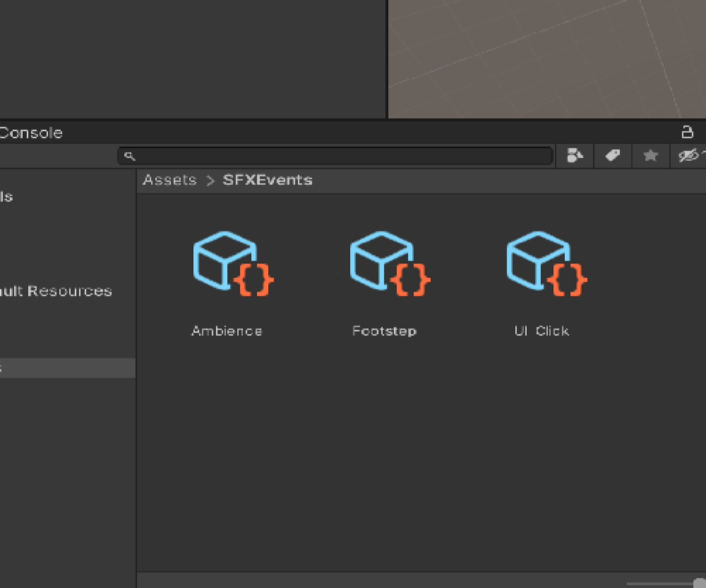Click the Footstep asset name label
Screen dimensions: 706x588
[384, 331]
